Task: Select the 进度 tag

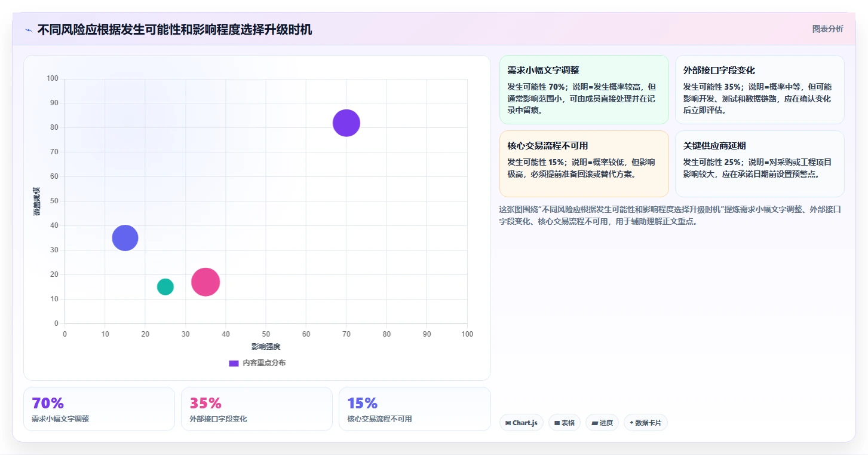Action: [602, 423]
